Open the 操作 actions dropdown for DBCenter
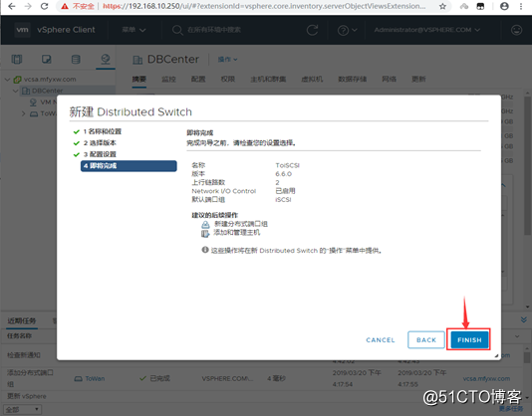The width and height of the screenshot is (532, 416). 227,60
